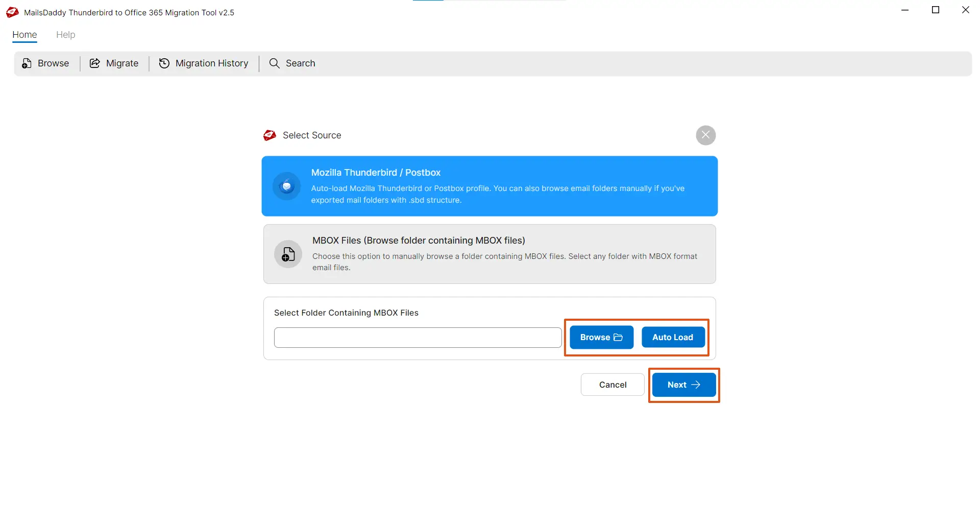The image size is (980, 525).
Task: Select the MBOX Files source option
Action: pos(489,254)
